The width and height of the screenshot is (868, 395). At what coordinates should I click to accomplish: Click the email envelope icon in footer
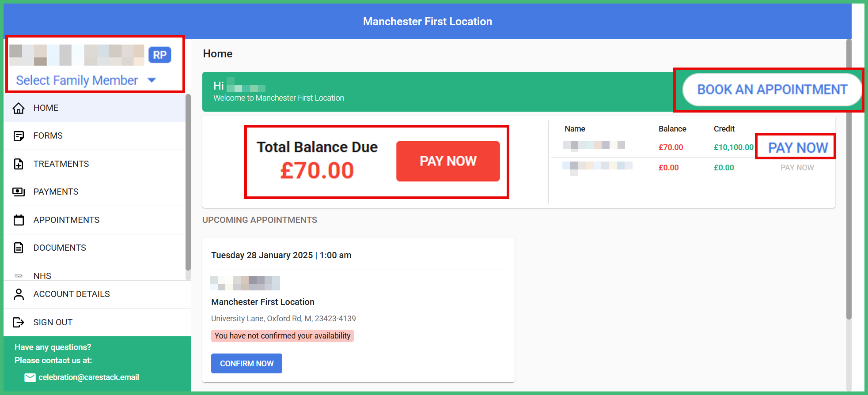click(30, 377)
